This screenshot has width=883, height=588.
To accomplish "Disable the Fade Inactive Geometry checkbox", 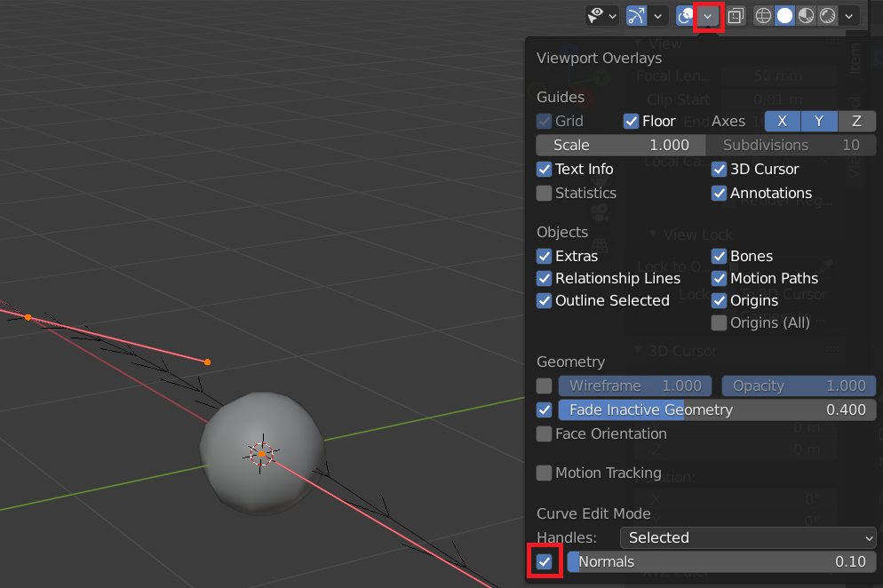I will tap(544, 410).
